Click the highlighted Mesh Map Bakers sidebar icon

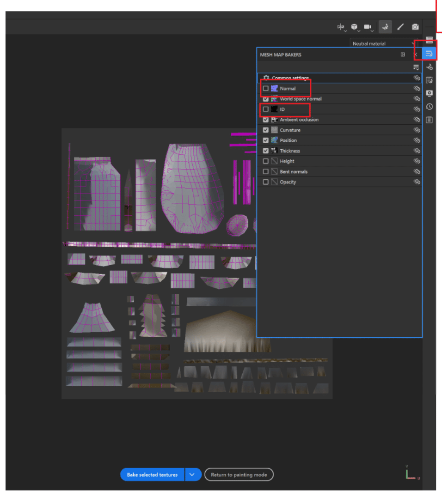429,54
